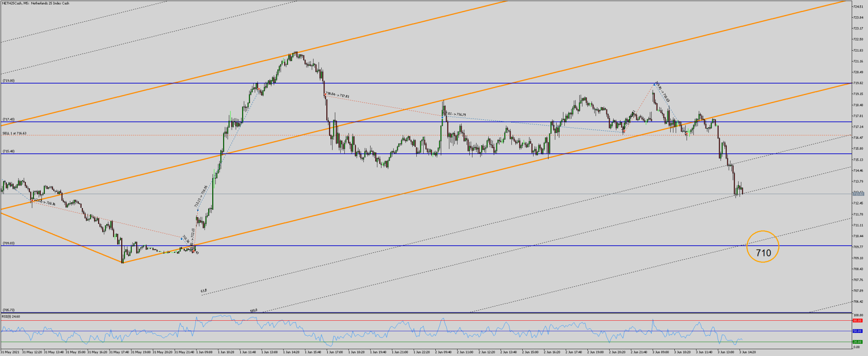The width and height of the screenshot is (868, 356).
Task: Click the 100.0 Fibonacci channel label
Action: coord(253,311)
